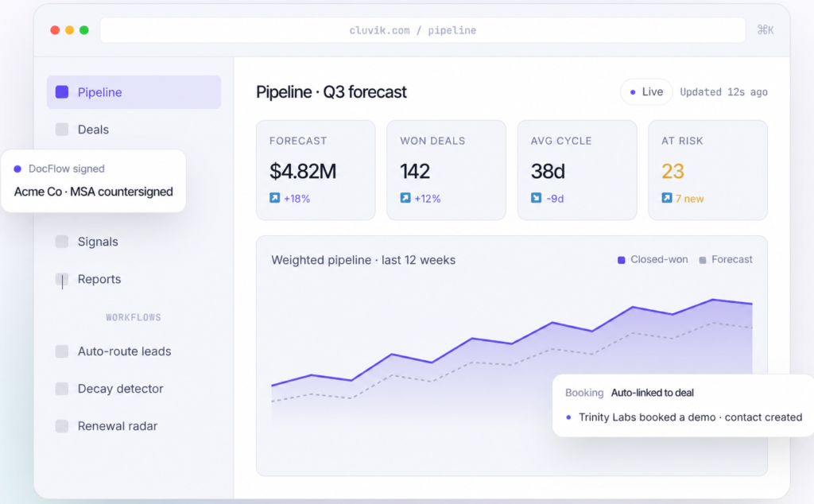The height and width of the screenshot is (504, 814).
Task: Open the Won Deals 142 card
Action: click(447, 170)
